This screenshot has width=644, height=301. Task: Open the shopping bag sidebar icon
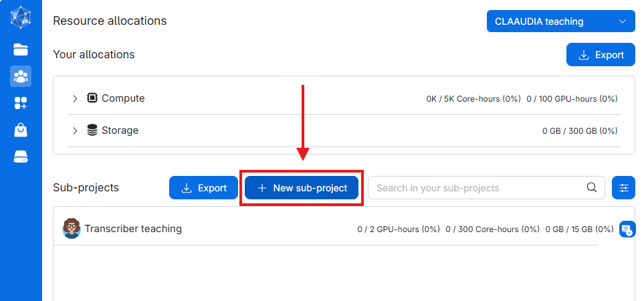[21, 130]
